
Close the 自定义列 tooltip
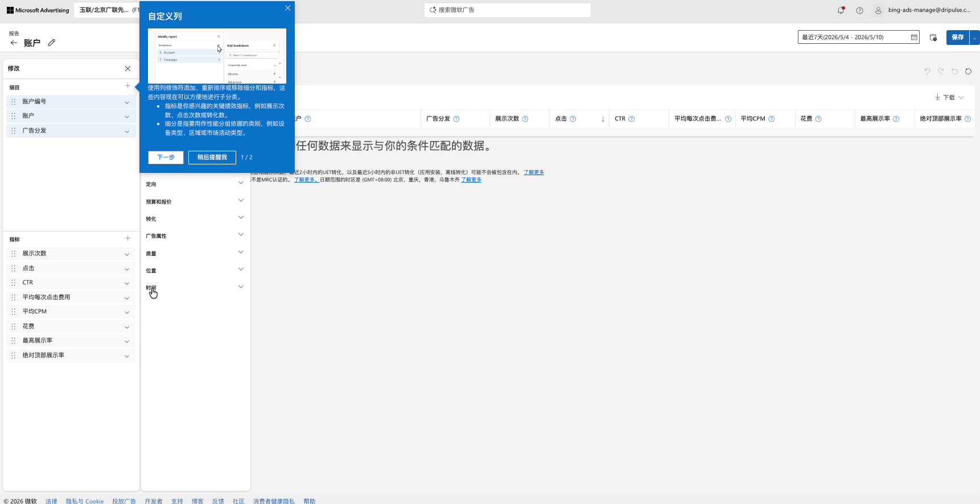pyautogui.click(x=287, y=8)
